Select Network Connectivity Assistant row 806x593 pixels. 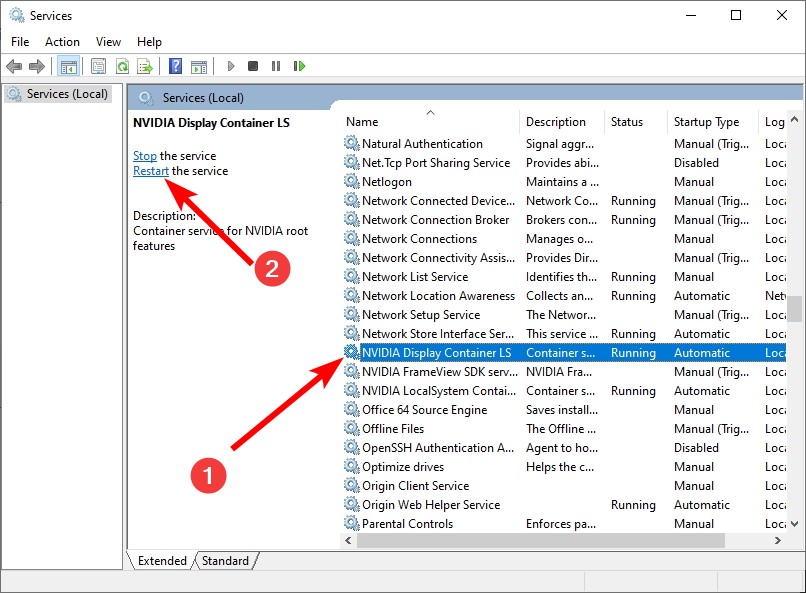[x=564, y=257]
